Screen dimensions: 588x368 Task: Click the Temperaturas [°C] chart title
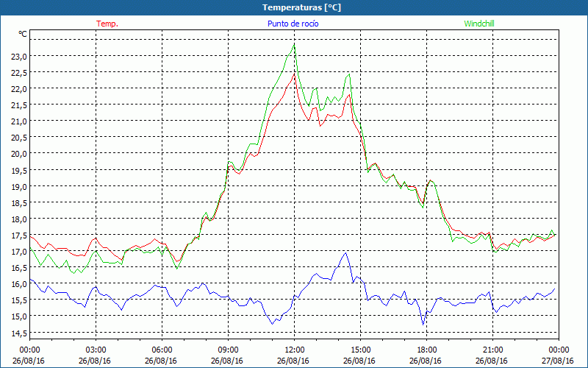tap(301, 7)
